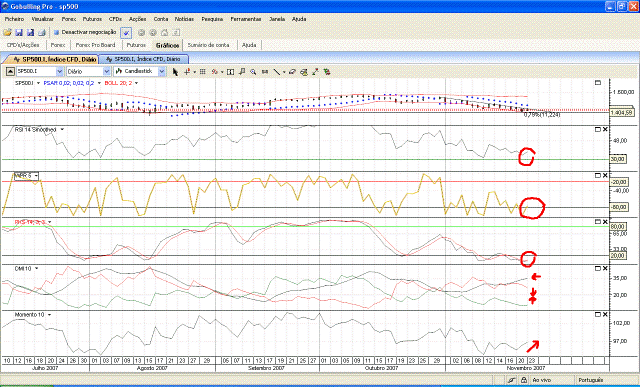Open the Ferramentas menu

click(x=246, y=19)
